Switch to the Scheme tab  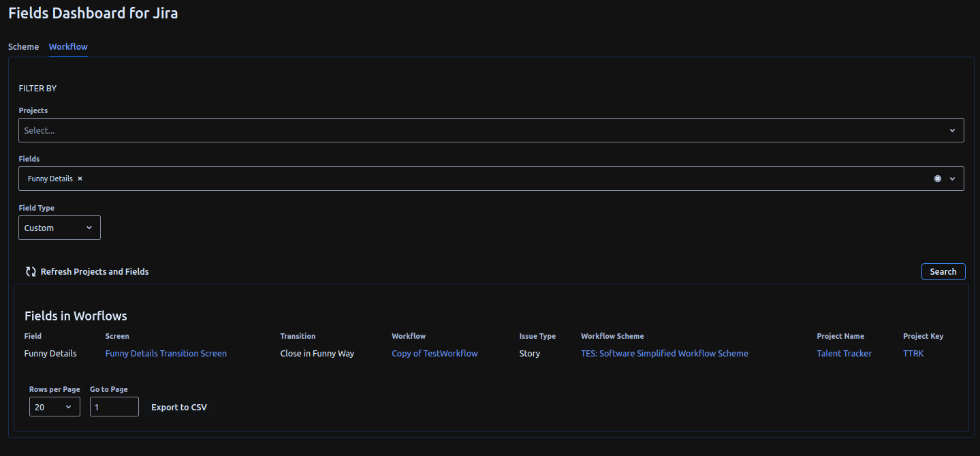pos(23,46)
